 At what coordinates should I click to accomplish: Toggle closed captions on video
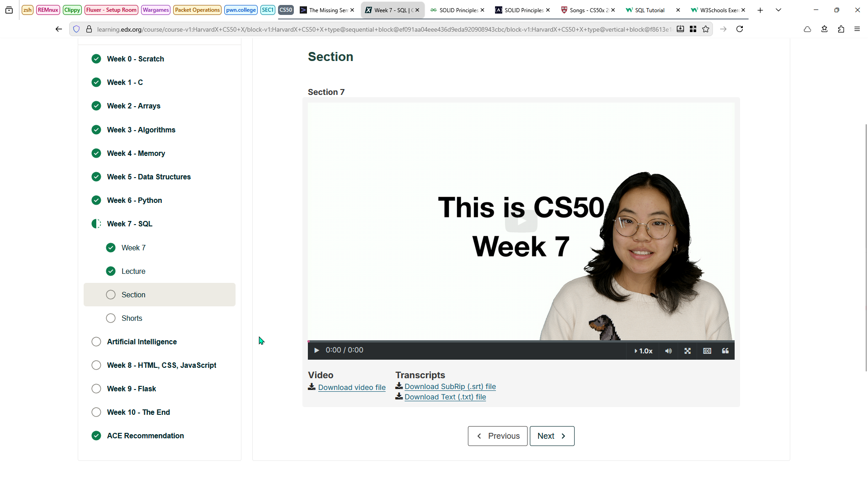pyautogui.click(x=707, y=351)
